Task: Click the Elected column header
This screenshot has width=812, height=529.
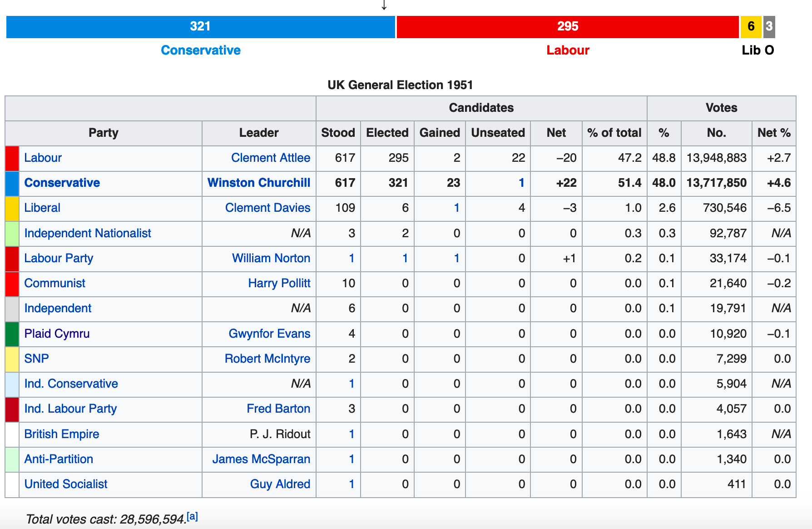Action: tap(387, 133)
